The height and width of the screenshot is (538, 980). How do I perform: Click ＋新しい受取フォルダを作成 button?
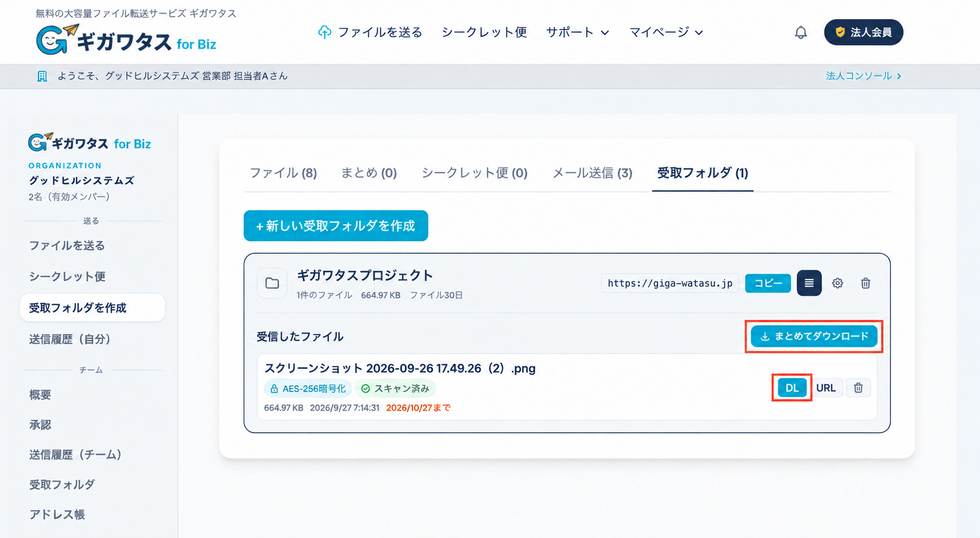336,226
